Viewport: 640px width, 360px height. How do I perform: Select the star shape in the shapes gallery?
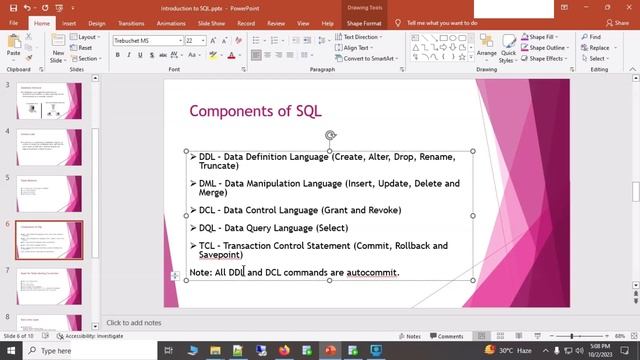tap(462, 58)
